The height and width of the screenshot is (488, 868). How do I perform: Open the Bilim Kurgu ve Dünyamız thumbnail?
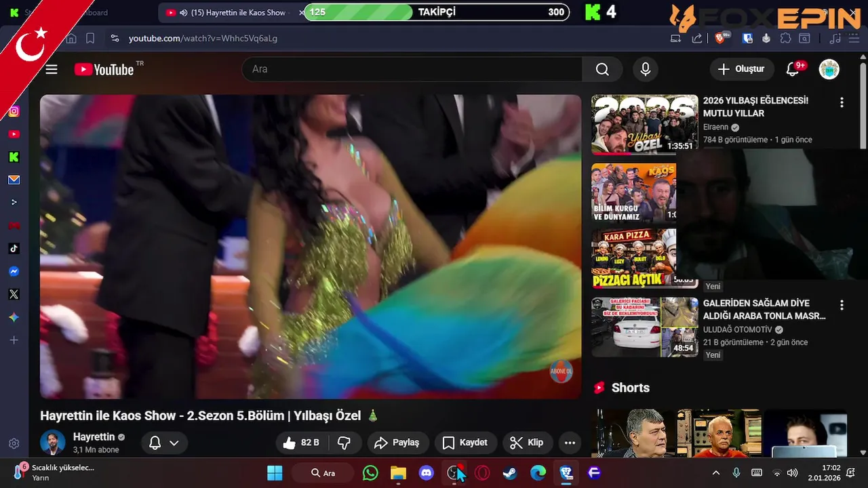(x=634, y=192)
